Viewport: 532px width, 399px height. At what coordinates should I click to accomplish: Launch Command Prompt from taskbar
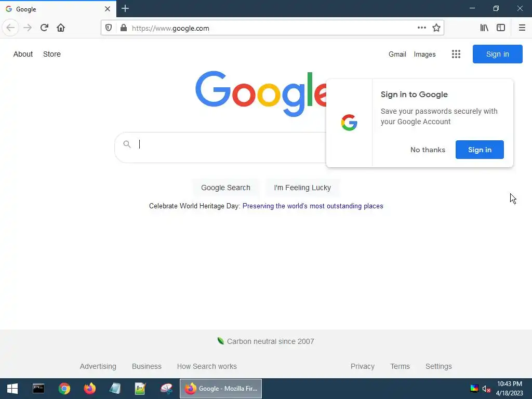tap(38, 389)
